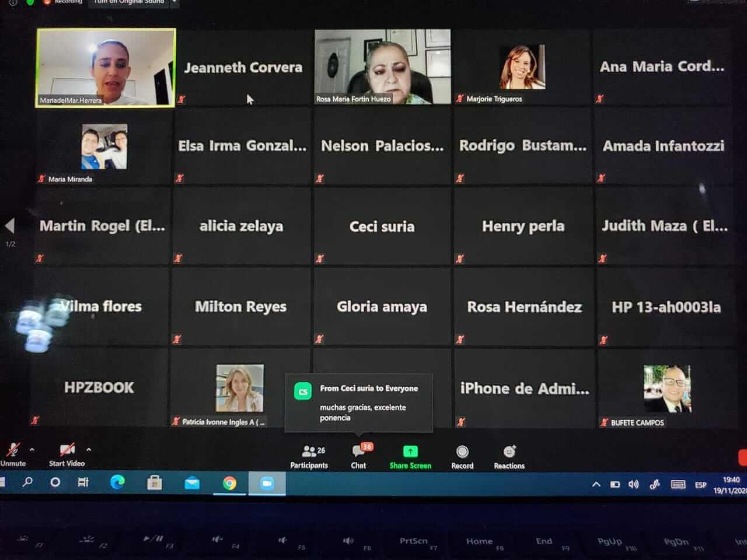Select the Milton Reyes tile
This screenshot has height=560, width=747.
point(240,307)
